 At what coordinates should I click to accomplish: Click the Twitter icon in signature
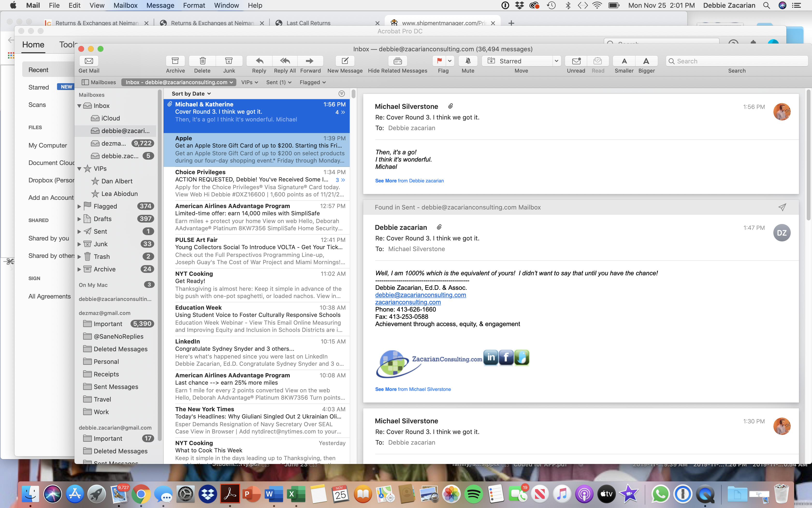[522, 357]
